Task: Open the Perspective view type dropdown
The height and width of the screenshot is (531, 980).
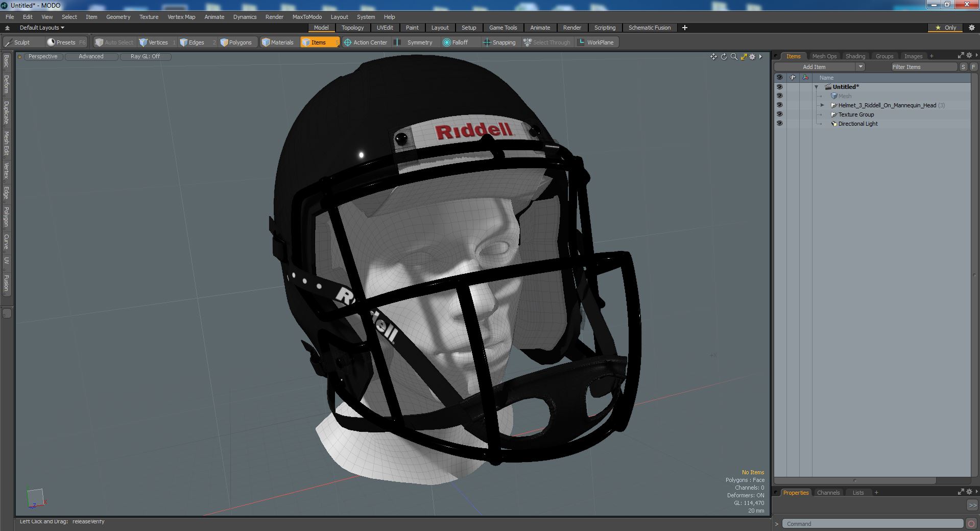Action: coord(43,57)
